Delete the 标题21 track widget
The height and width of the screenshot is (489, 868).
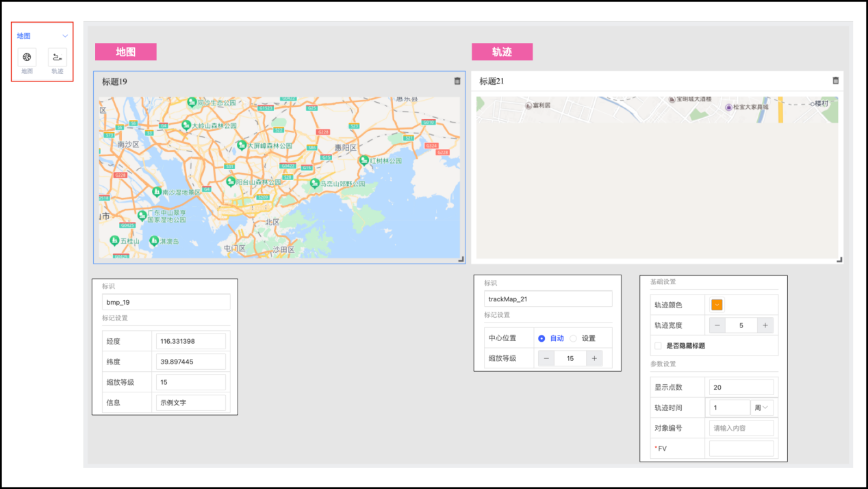point(835,81)
